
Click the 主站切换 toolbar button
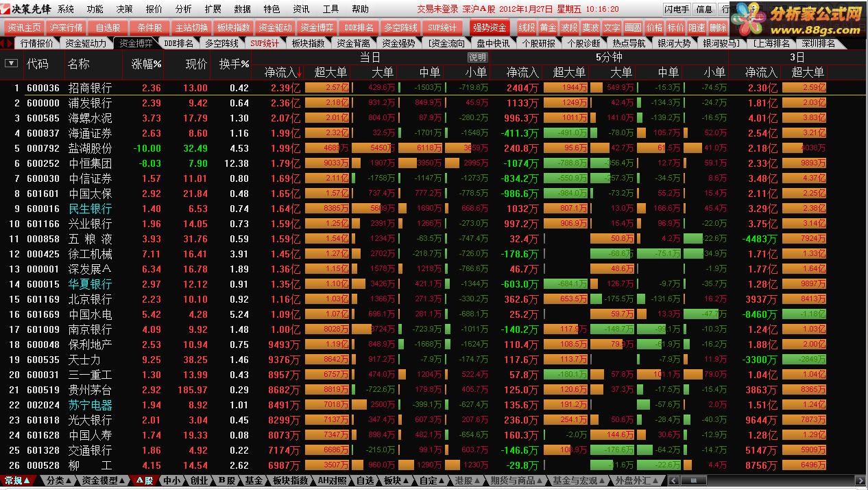point(191,27)
